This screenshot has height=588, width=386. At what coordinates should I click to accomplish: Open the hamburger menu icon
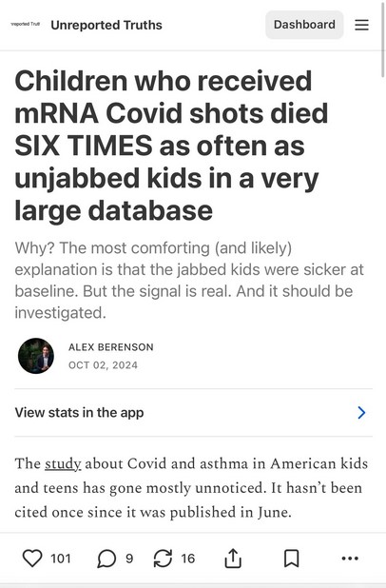(361, 25)
